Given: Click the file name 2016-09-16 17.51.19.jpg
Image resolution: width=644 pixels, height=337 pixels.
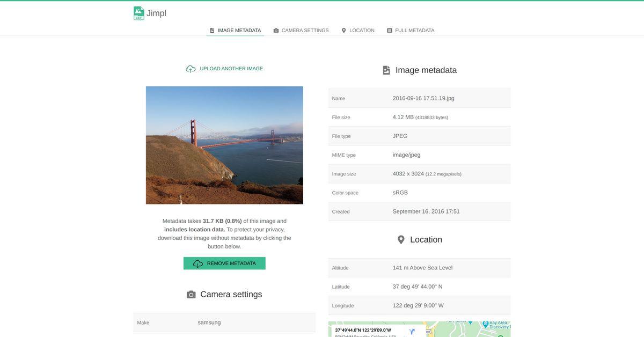Looking at the screenshot, I should pos(423,98).
